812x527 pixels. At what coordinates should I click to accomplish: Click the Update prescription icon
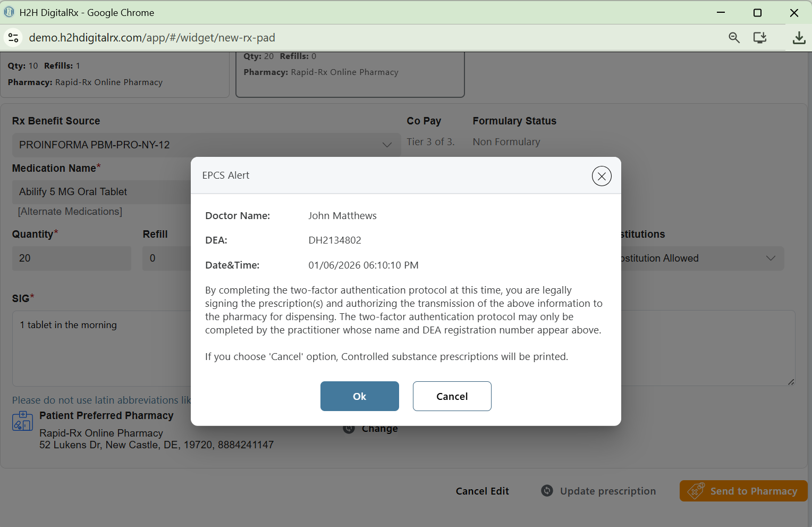click(x=547, y=491)
